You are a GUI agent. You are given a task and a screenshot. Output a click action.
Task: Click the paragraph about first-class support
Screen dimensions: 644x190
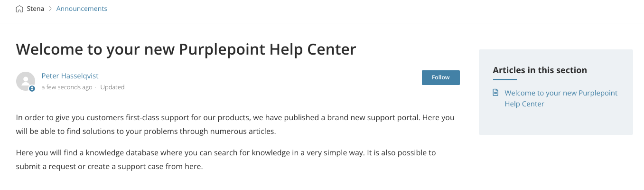235,124
